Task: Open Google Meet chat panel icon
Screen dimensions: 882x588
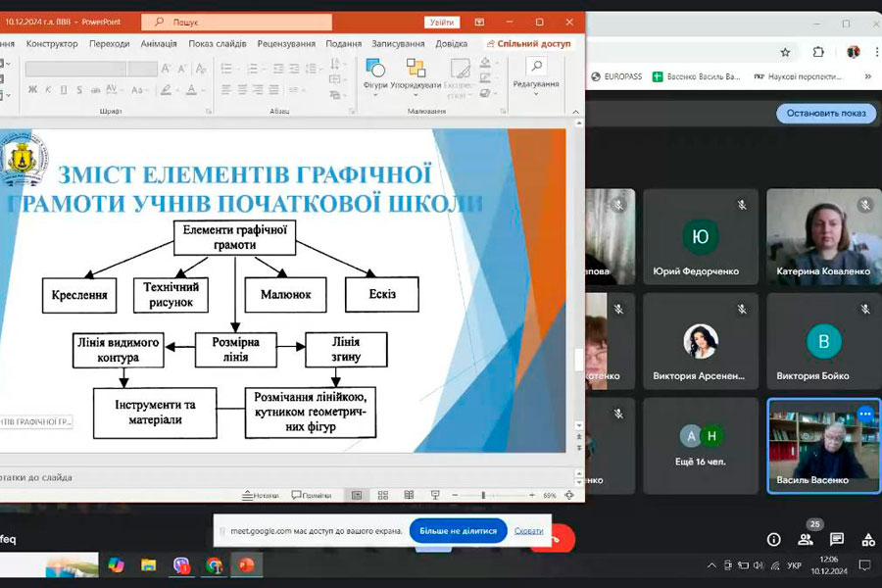Action: coord(837,539)
